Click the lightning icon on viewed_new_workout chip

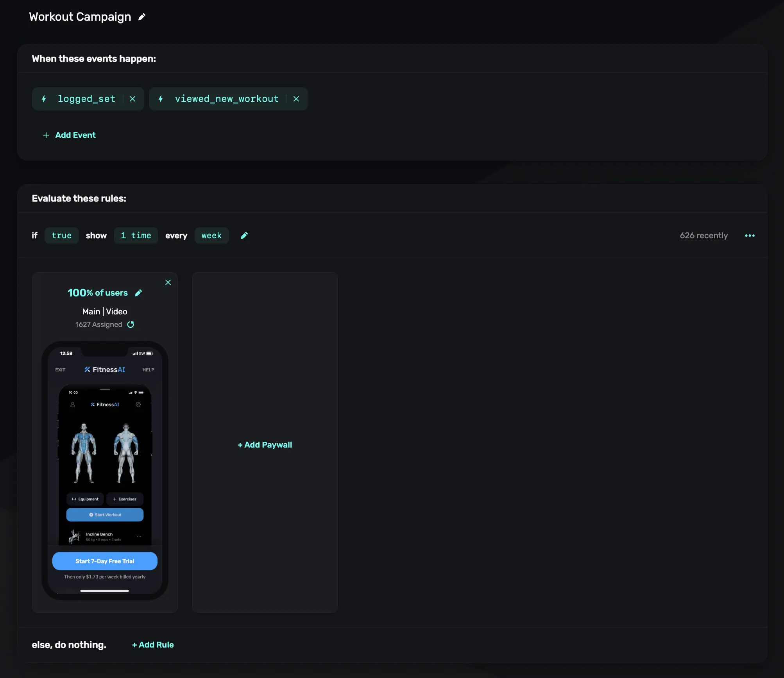pos(161,99)
